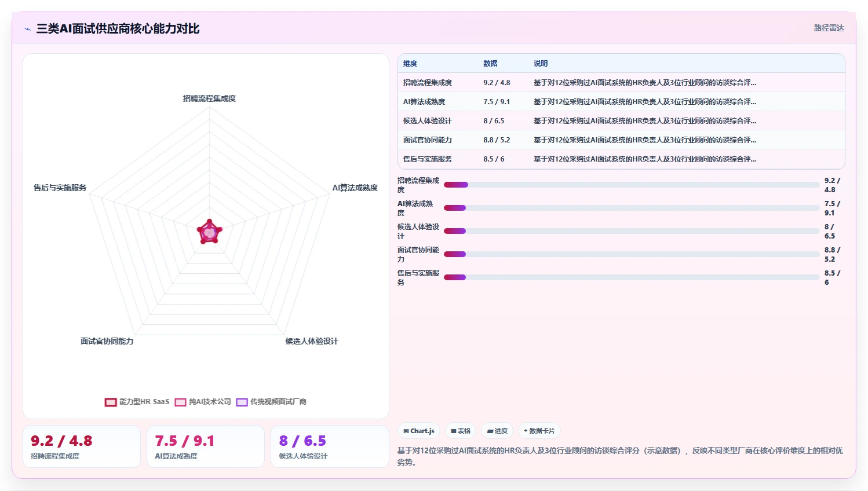Open the 9.2 / 4.8 data card
This screenshot has width=868, height=491.
82,446
